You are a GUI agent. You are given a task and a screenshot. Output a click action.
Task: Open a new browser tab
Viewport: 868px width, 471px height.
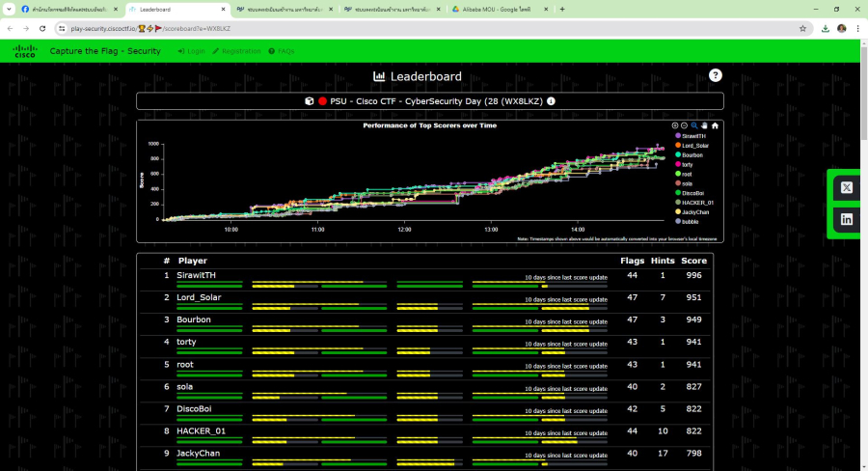point(562,9)
